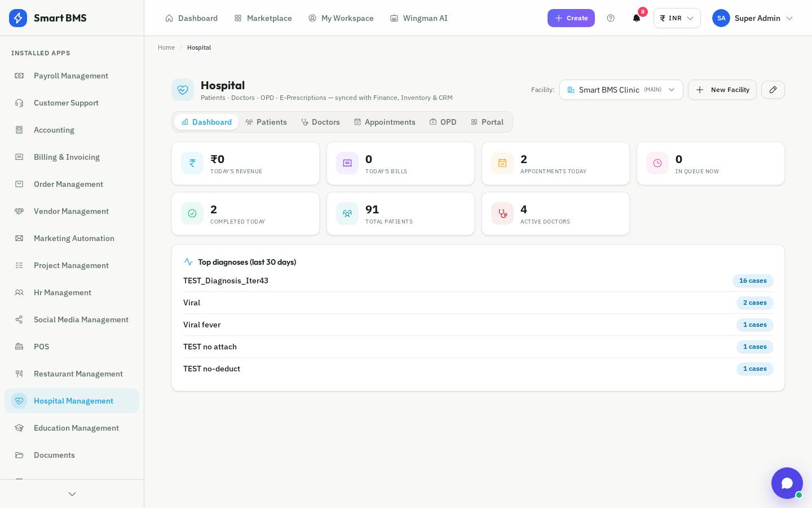The height and width of the screenshot is (508, 812).
Task: Click the Home breadcrumb link
Action: click(166, 47)
